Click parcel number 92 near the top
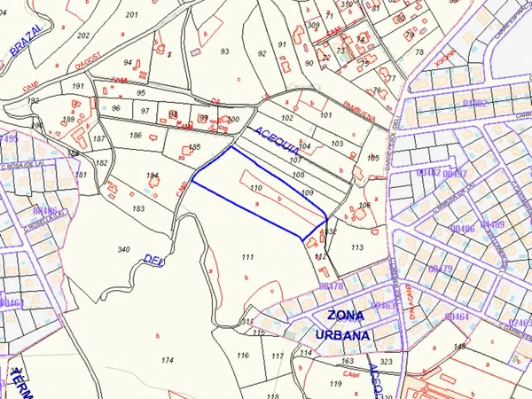The width and height of the screenshot is (532, 399). click(262, 54)
